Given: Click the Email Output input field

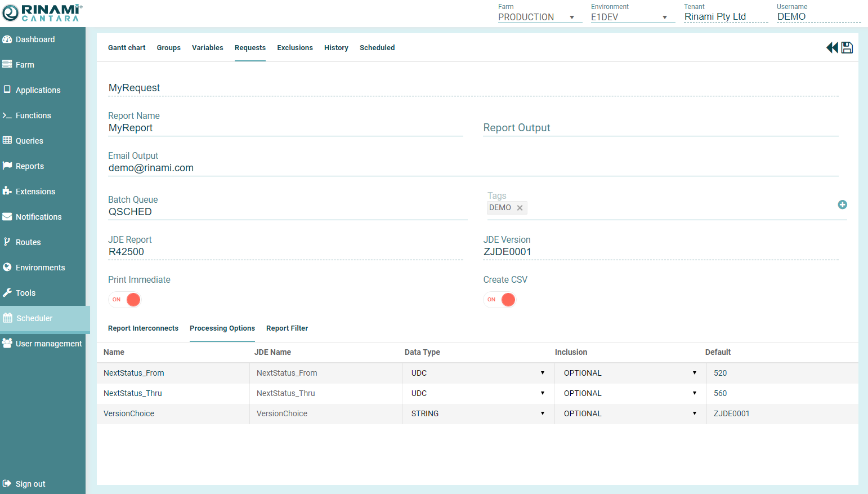Looking at the screenshot, I should tap(473, 168).
